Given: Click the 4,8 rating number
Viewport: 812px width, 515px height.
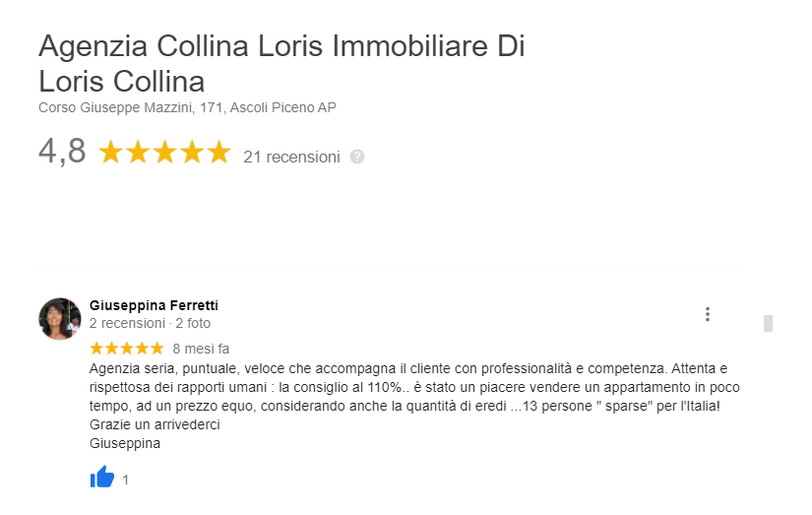Looking at the screenshot, I should (62, 152).
